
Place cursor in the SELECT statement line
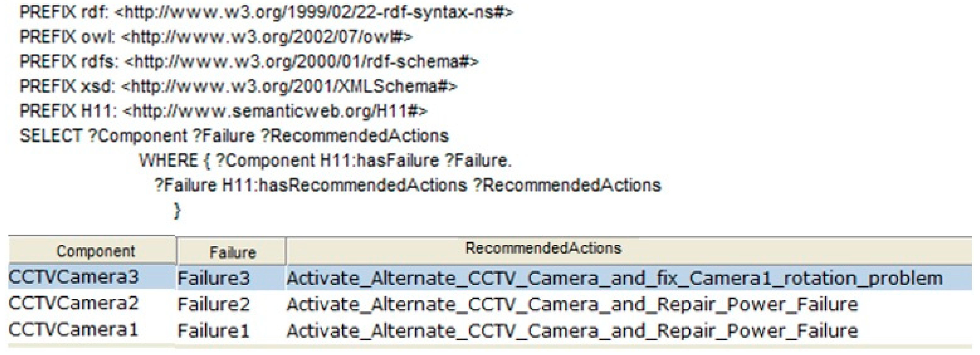click(x=234, y=136)
